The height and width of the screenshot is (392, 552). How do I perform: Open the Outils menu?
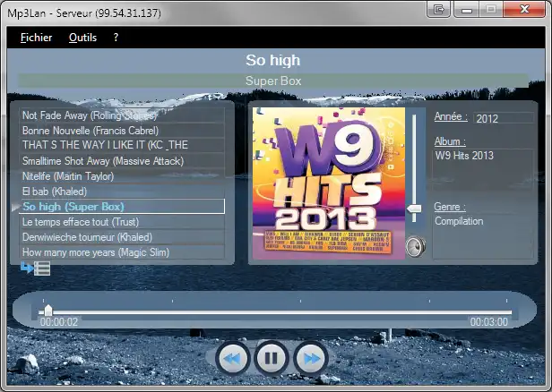click(82, 38)
